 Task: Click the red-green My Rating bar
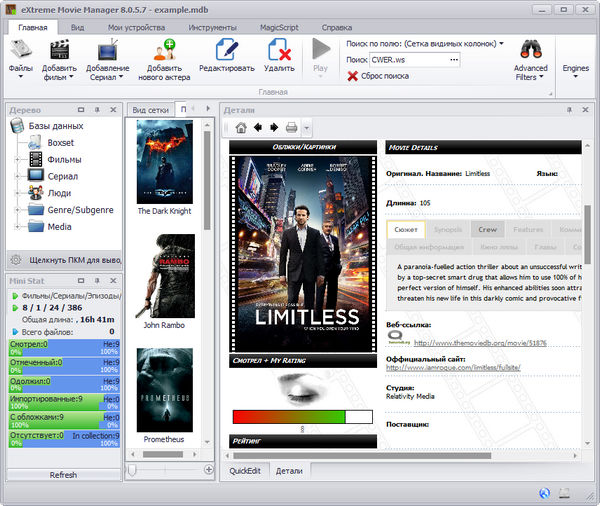click(x=303, y=416)
